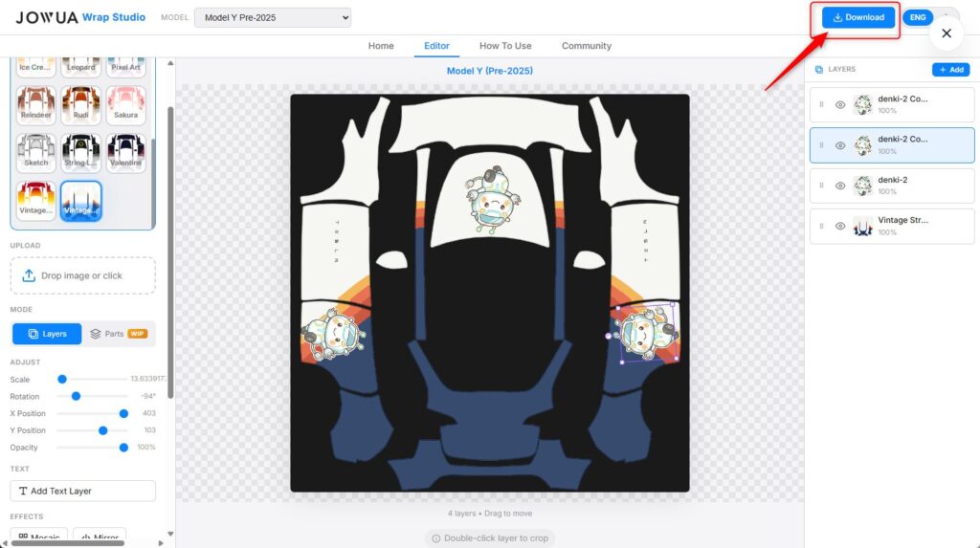Viewport: 980px width, 548px height.
Task: Pick the Valentine wrap template
Action: pos(125,151)
